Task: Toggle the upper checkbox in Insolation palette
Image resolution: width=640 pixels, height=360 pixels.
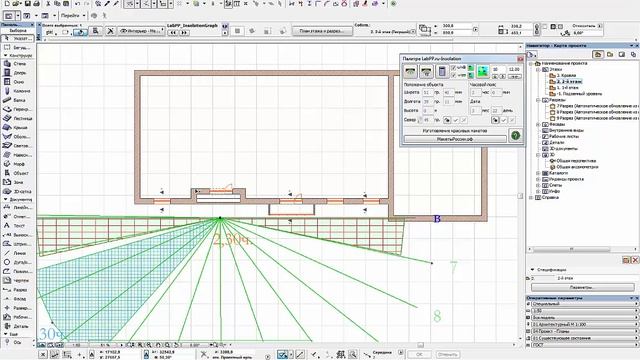Action: click(453, 68)
